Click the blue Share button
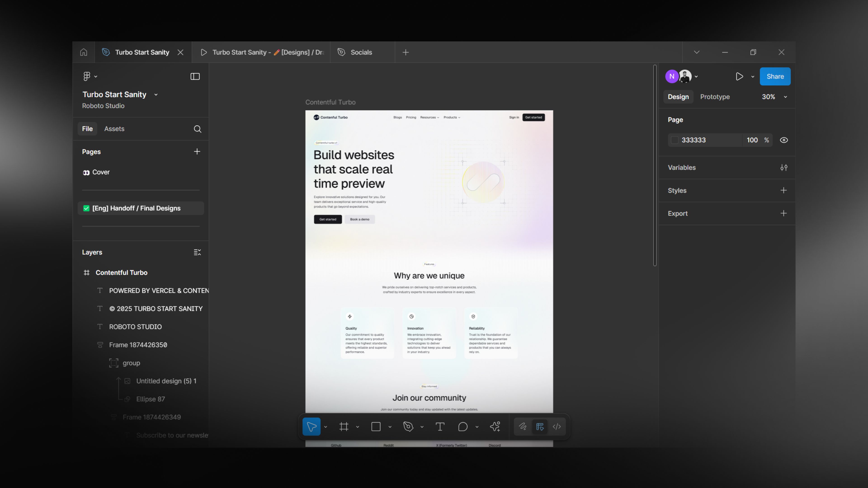868x488 pixels. tap(775, 76)
